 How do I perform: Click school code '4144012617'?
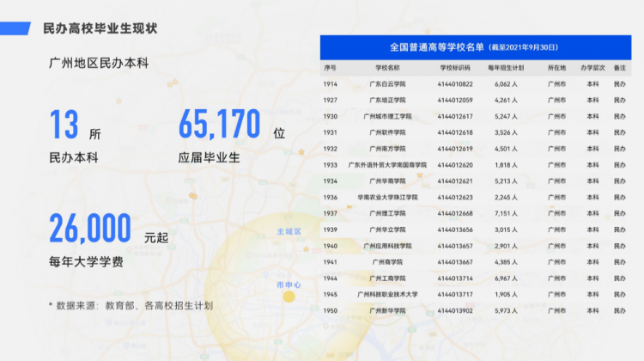pyautogui.click(x=455, y=116)
